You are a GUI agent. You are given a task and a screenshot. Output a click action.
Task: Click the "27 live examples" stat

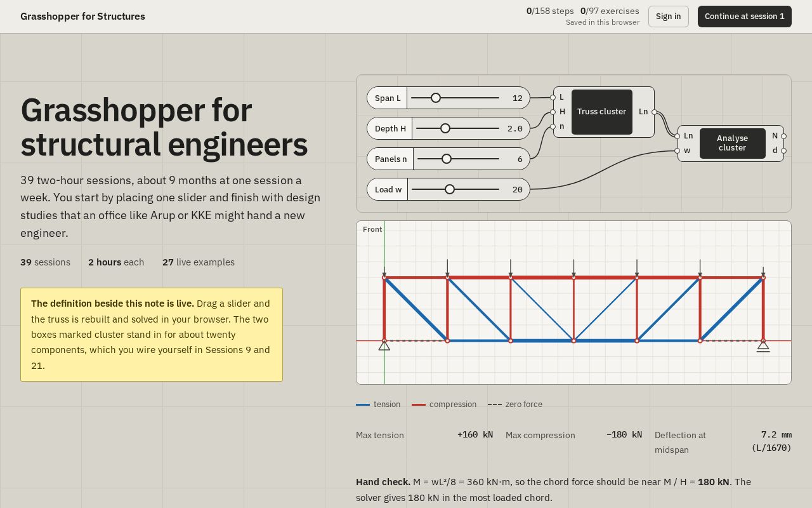[x=199, y=262]
